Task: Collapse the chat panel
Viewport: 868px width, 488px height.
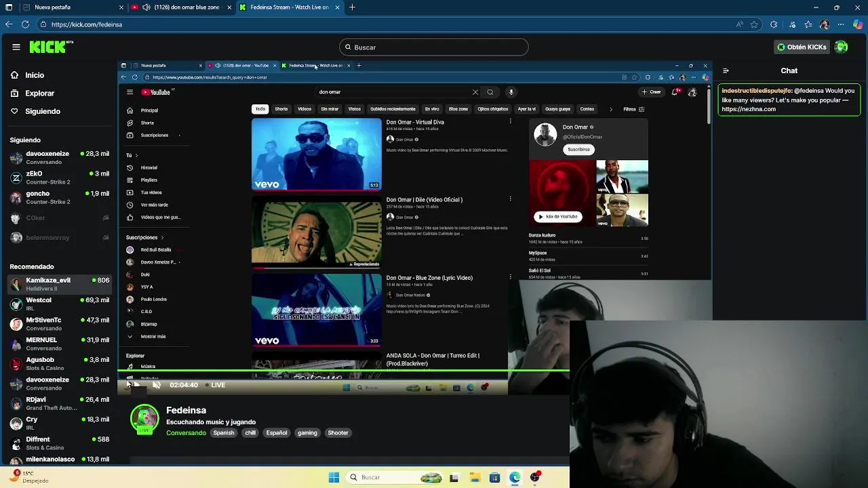Action: [726, 70]
